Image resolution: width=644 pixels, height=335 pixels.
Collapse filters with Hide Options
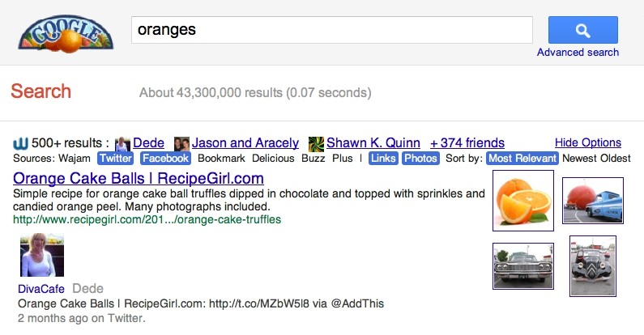[x=588, y=142]
